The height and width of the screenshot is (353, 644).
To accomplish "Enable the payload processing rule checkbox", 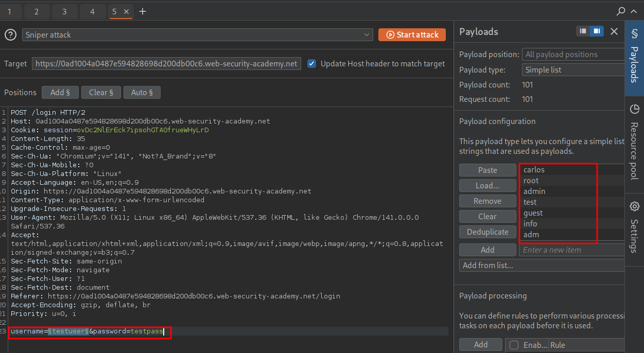I will [x=514, y=345].
